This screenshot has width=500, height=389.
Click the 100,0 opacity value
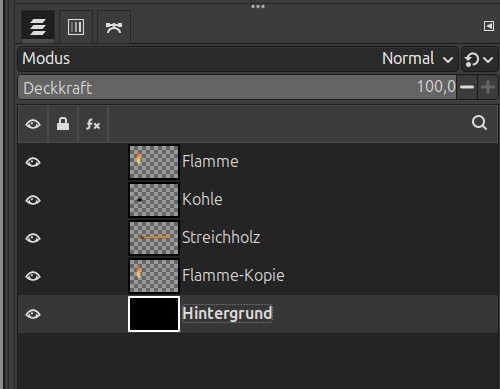[436, 87]
